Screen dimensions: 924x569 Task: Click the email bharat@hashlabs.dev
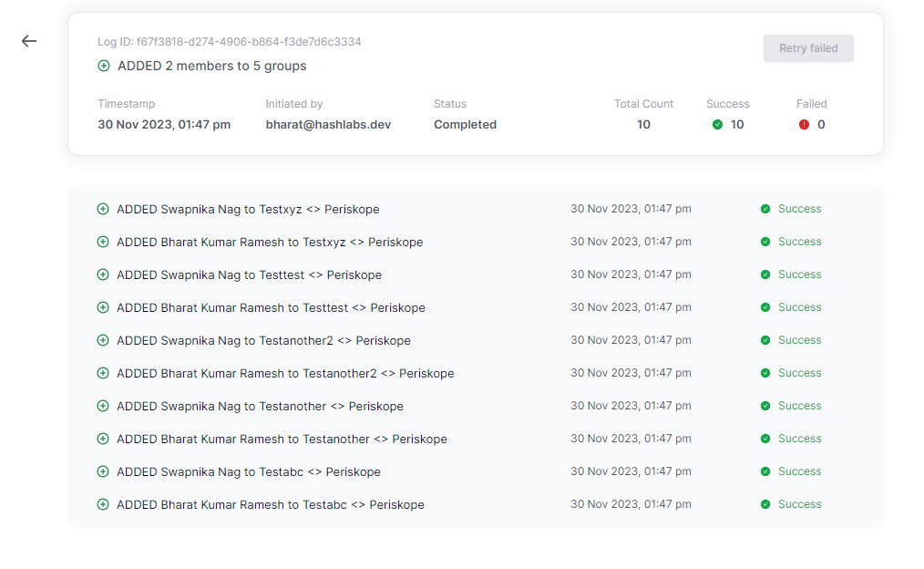328,124
